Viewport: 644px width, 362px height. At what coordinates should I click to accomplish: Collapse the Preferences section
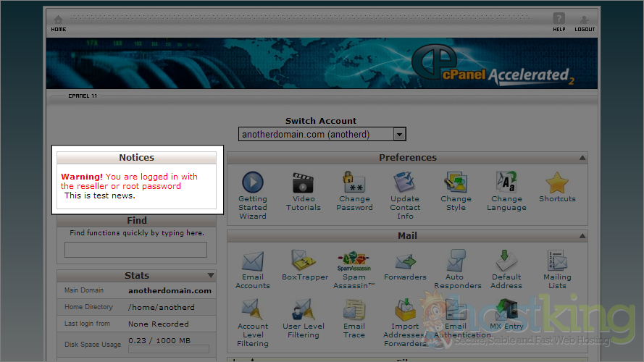pyautogui.click(x=582, y=158)
